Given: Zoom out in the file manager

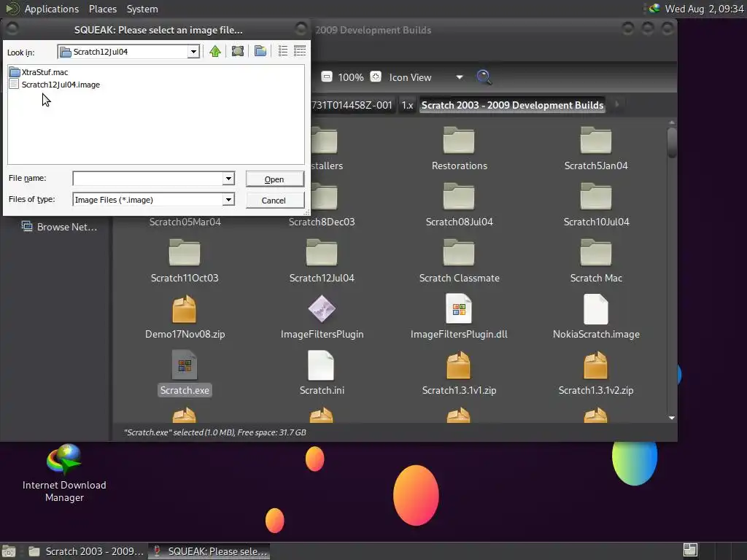Looking at the screenshot, I should (x=326, y=77).
